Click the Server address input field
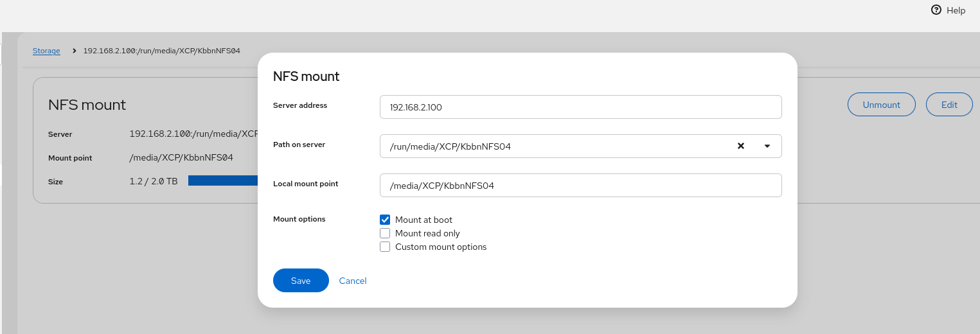 tap(581, 107)
